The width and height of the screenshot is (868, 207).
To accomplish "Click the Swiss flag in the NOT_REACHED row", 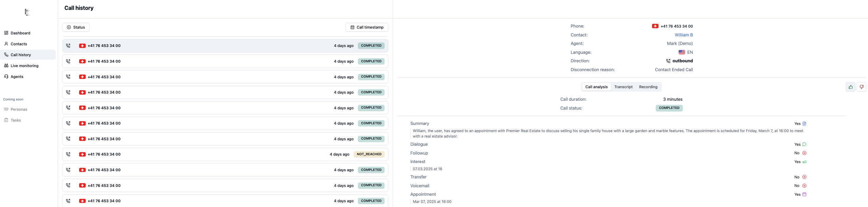I will pos(82,154).
